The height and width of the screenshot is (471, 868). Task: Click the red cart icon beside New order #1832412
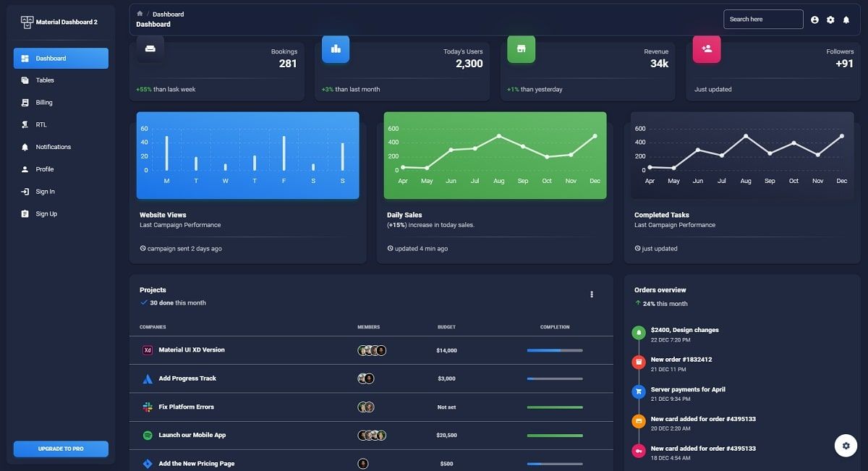[639, 362]
